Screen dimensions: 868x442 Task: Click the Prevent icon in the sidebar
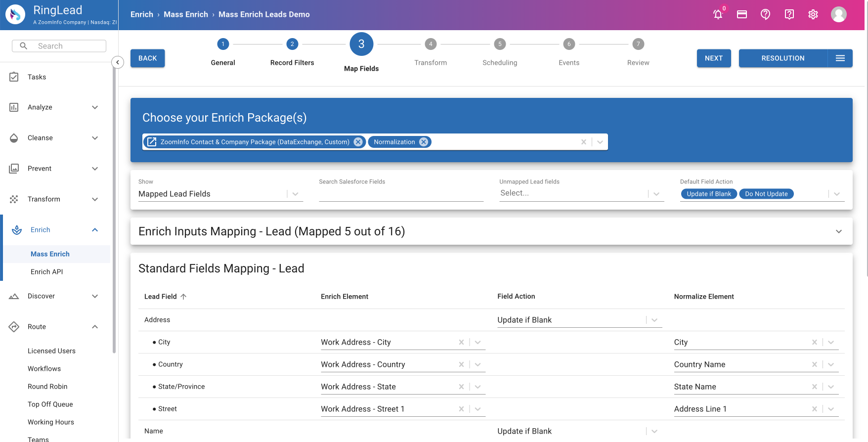click(14, 169)
